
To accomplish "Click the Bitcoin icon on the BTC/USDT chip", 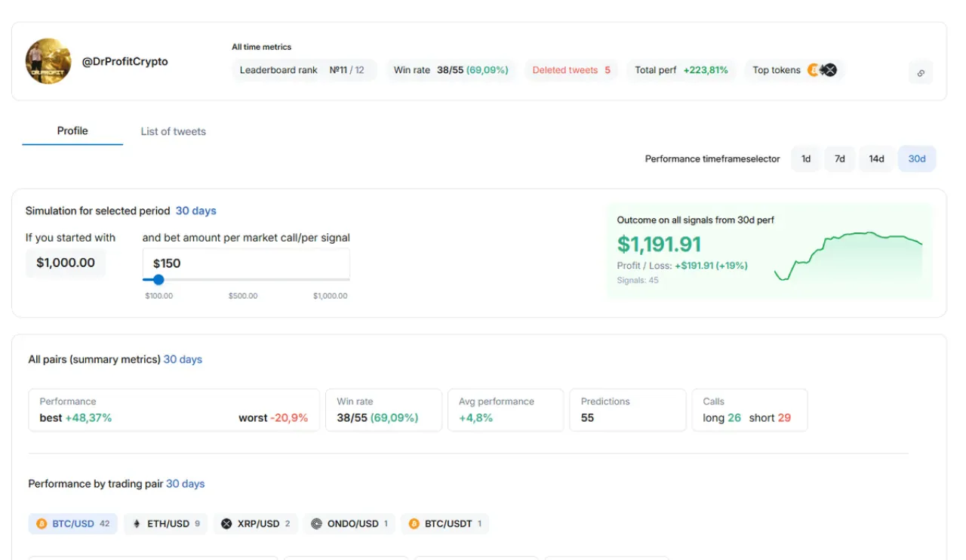I will [414, 524].
